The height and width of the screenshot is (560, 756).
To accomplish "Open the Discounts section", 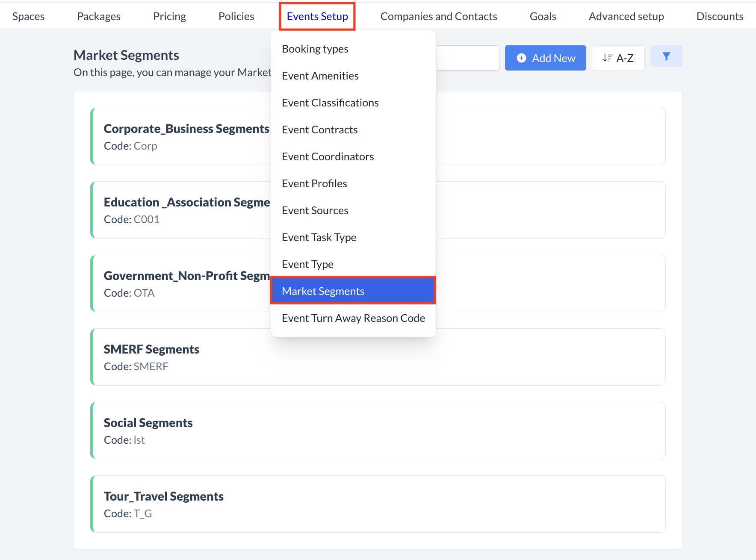I will pos(720,16).
